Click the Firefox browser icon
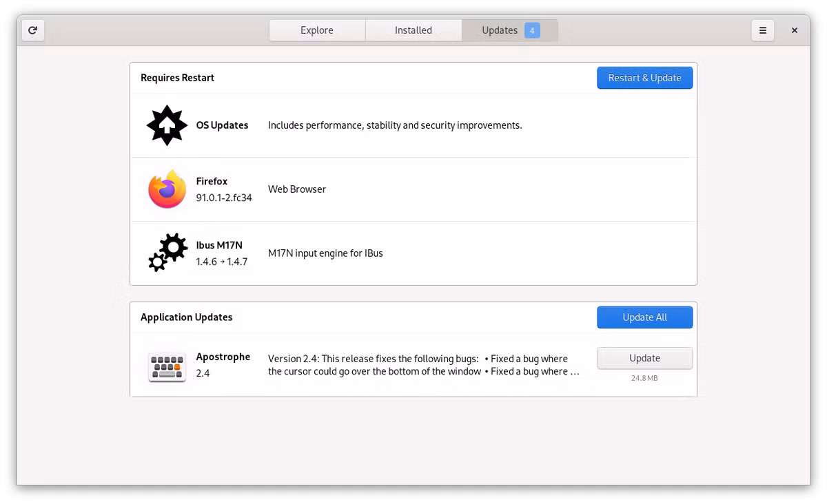The height and width of the screenshot is (504, 827). (x=167, y=189)
